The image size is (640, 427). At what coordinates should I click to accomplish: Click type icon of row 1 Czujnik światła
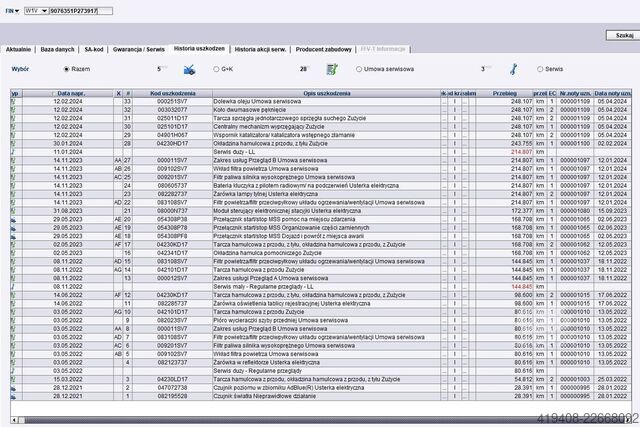tap(13, 396)
